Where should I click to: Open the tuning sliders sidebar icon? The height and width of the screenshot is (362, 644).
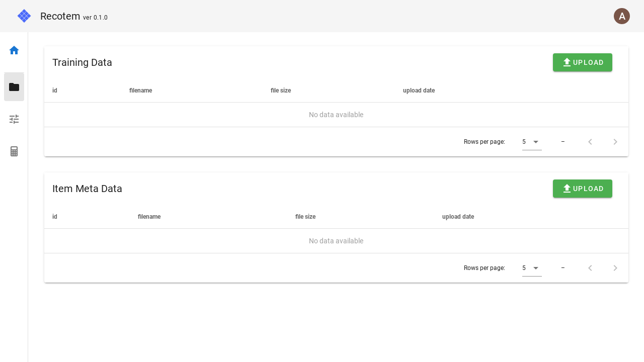(14, 119)
